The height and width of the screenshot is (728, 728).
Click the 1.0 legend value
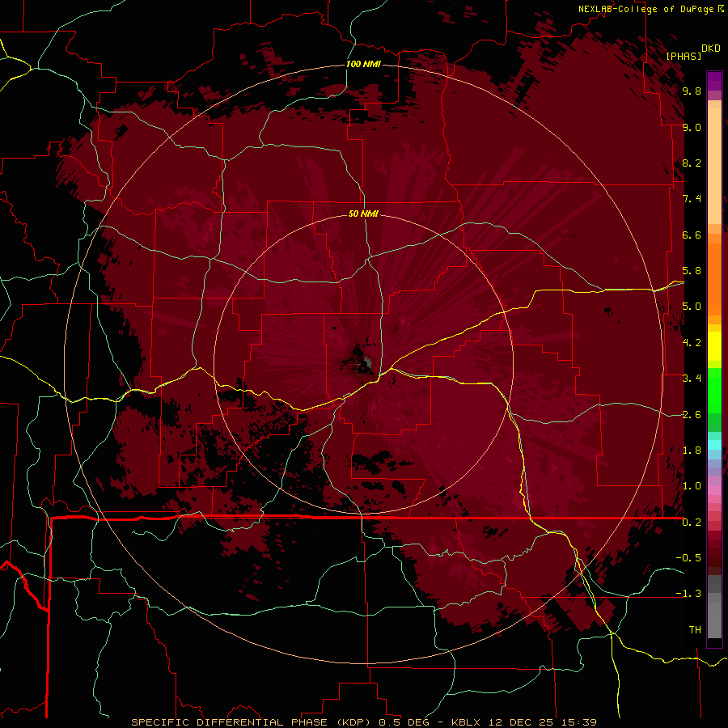click(692, 486)
